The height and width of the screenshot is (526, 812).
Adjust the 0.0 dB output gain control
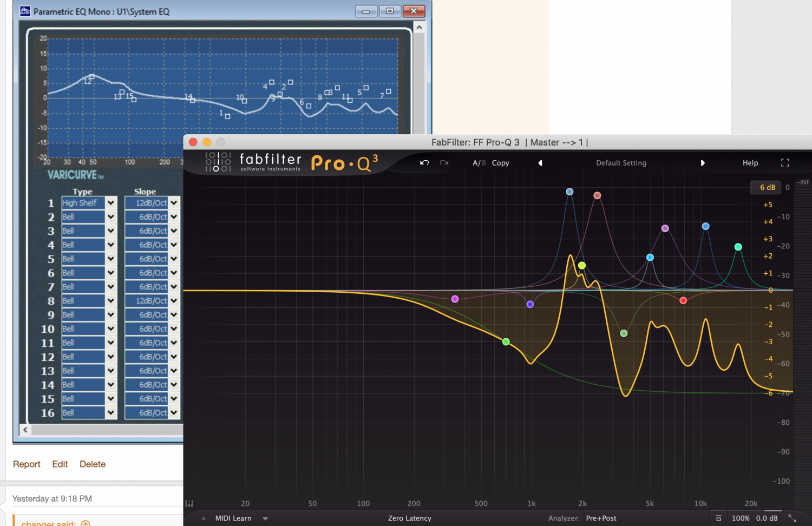coord(767,518)
